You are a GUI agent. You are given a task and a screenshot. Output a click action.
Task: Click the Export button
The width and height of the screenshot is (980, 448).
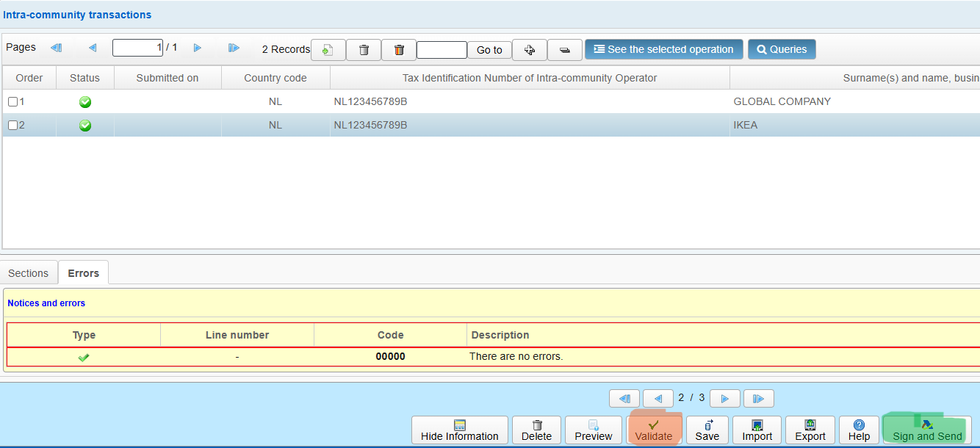tap(810, 430)
